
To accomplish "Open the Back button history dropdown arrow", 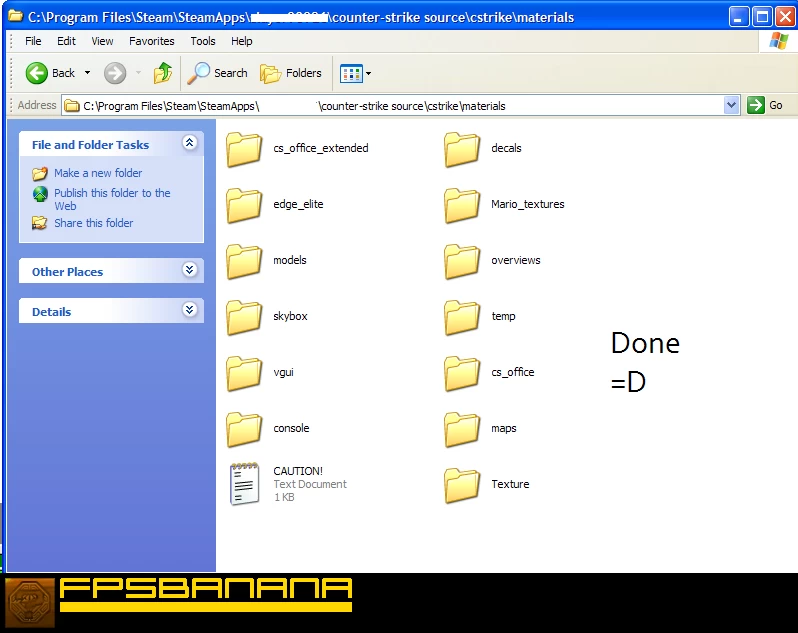I will coord(87,73).
